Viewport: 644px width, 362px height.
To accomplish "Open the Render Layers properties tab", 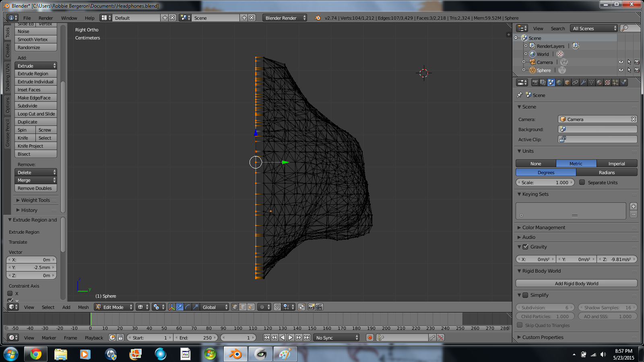I will (x=543, y=82).
